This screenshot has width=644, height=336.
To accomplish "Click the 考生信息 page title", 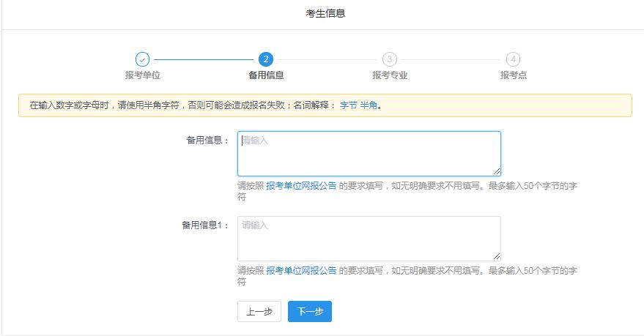I will (x=325, y=13).
